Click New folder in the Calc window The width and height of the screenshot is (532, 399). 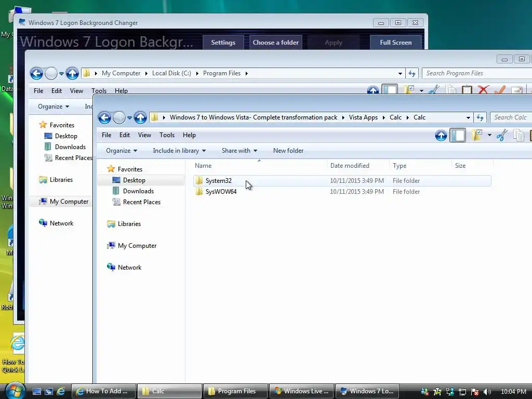[x=288, y=151]
